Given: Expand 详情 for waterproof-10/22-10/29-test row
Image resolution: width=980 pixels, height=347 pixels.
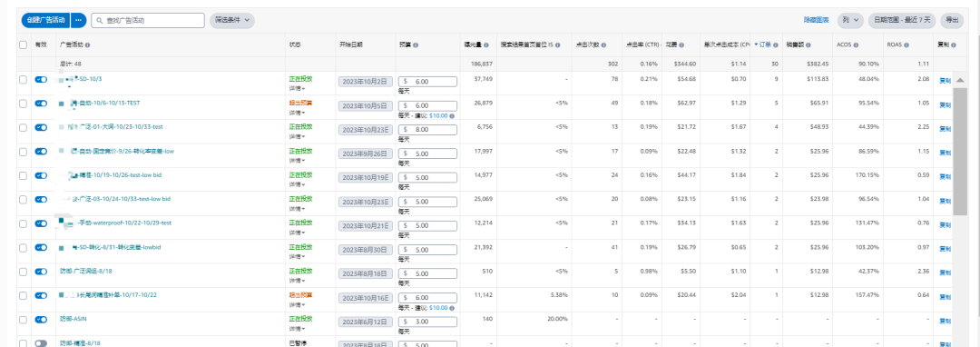Looking at the screenshot, I should [297, 233].
